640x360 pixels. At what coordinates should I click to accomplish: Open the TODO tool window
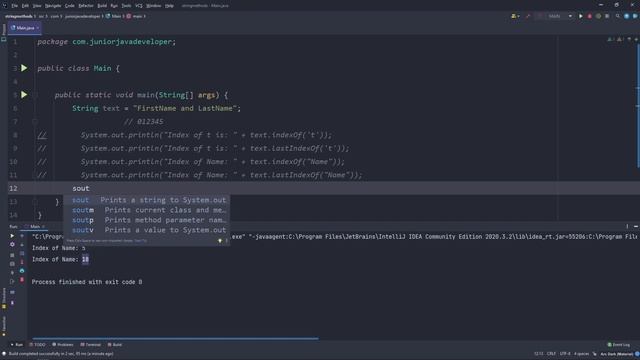point(38,345)
